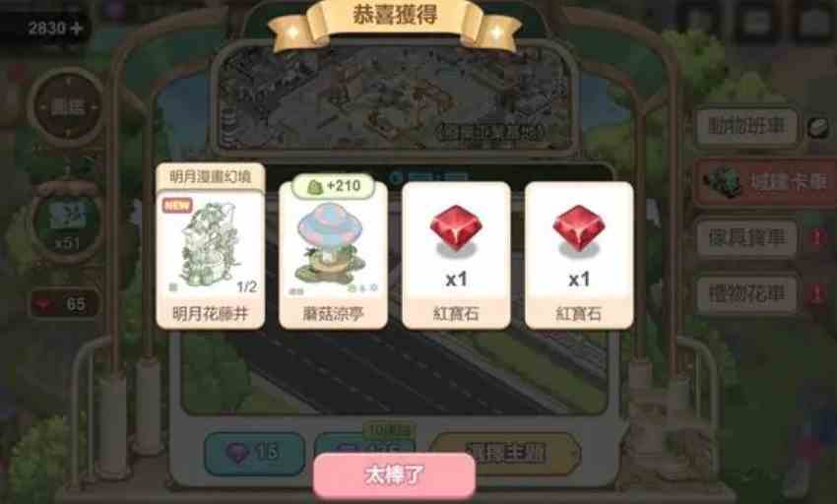Tap the +210 prosperity badge
Screen dimensions: 837x504
coord(333,186)
